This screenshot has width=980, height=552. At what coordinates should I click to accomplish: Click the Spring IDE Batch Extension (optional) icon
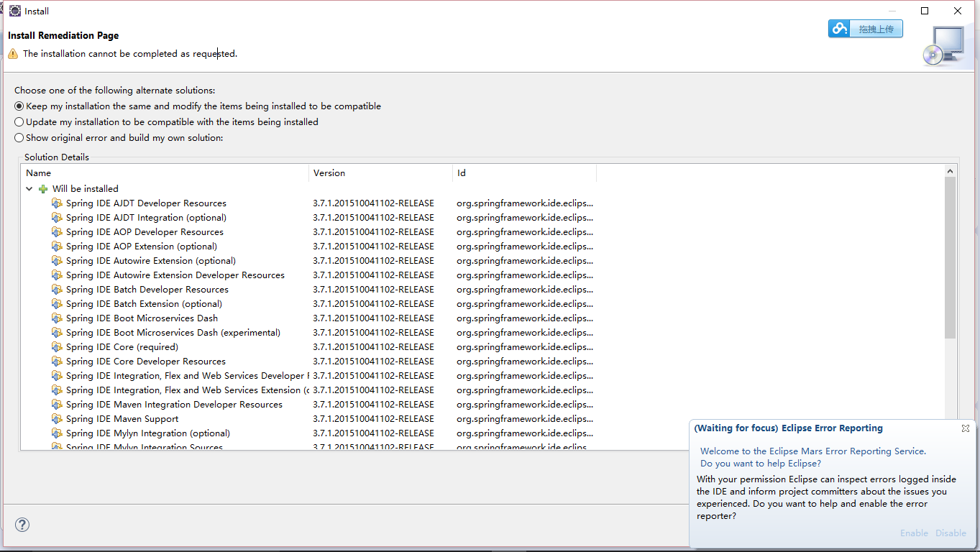[x=58, y=304]
